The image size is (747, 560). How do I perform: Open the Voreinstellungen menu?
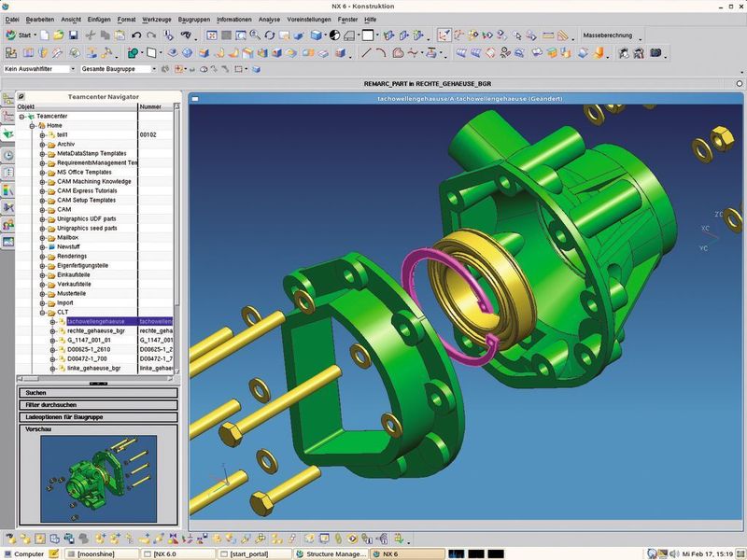click(x=309, y=20)
